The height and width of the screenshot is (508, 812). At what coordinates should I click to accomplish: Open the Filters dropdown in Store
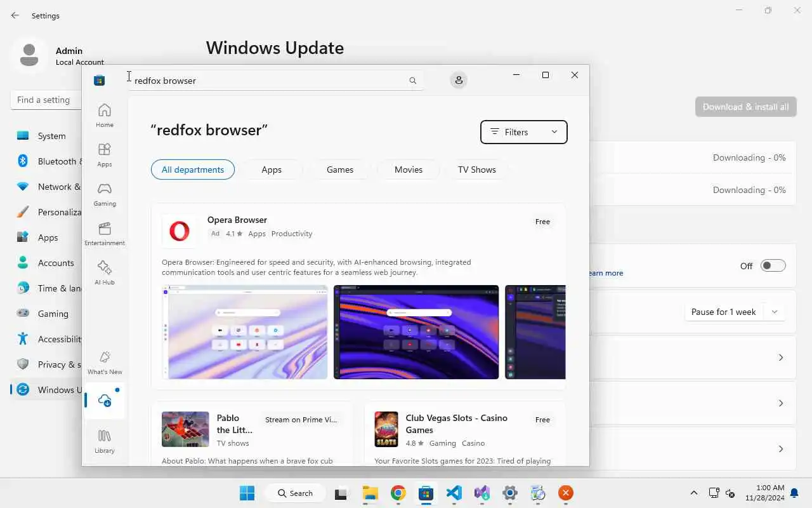click(524, 132)
